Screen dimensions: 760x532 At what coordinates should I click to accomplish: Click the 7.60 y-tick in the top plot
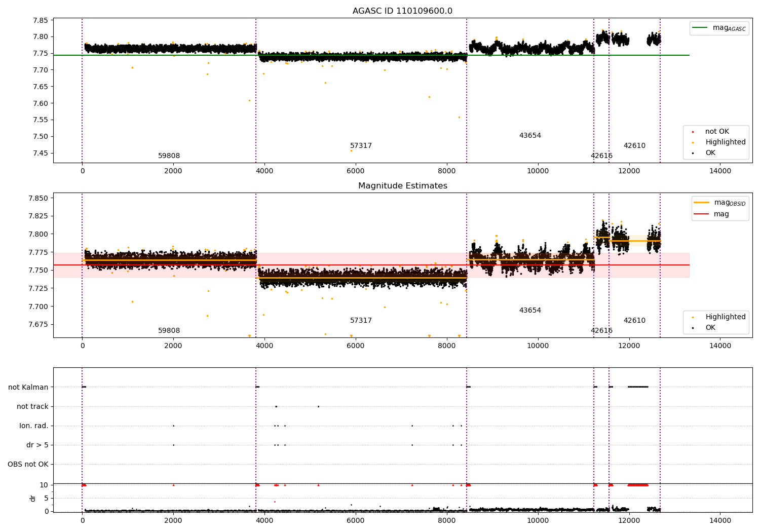pyautogui.click(x=41, y=103)
